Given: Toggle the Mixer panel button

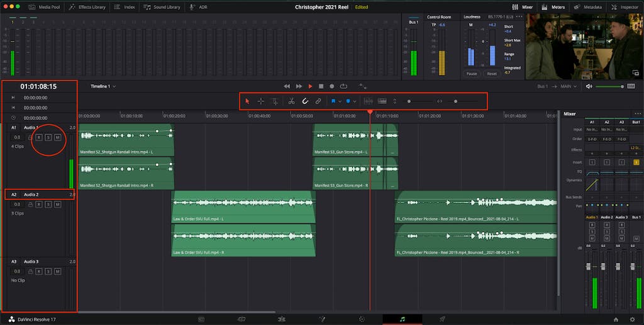Looking at the screenshot, I should (523, 7).
